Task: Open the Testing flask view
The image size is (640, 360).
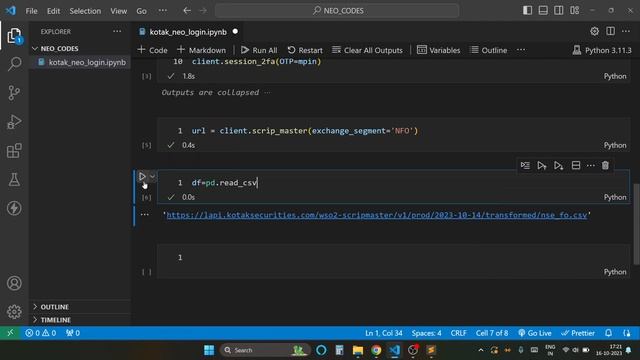Action: point(14,180)
